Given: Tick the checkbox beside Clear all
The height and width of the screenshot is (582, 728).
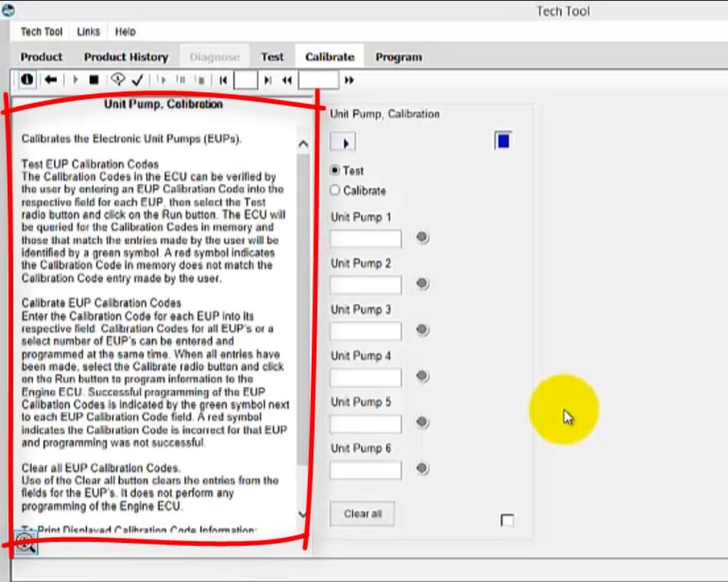Looking at the screenshot, I should (508, 520).
